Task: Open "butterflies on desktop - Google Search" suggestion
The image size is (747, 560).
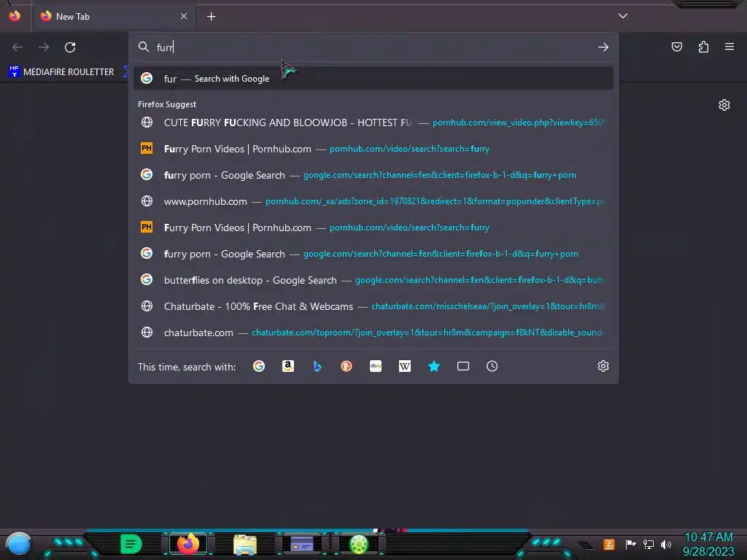Action: coord(373,280)
